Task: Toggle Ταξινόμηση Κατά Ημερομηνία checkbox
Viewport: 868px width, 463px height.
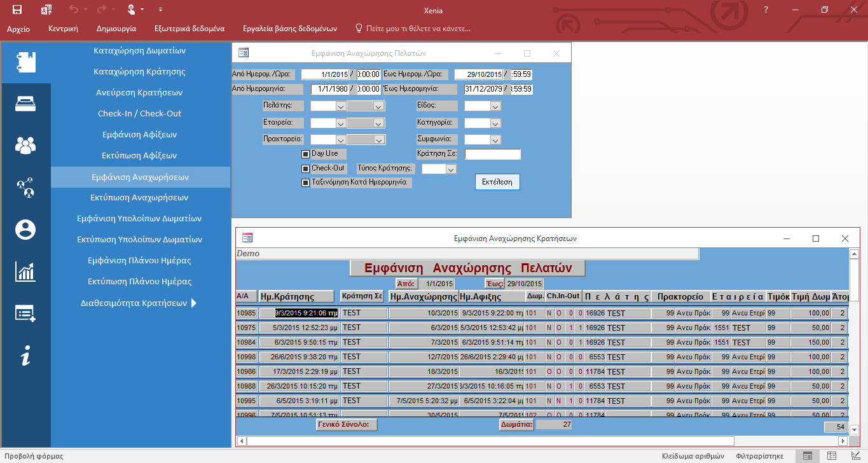Action: pyautogui.click(x=305, y=183)
